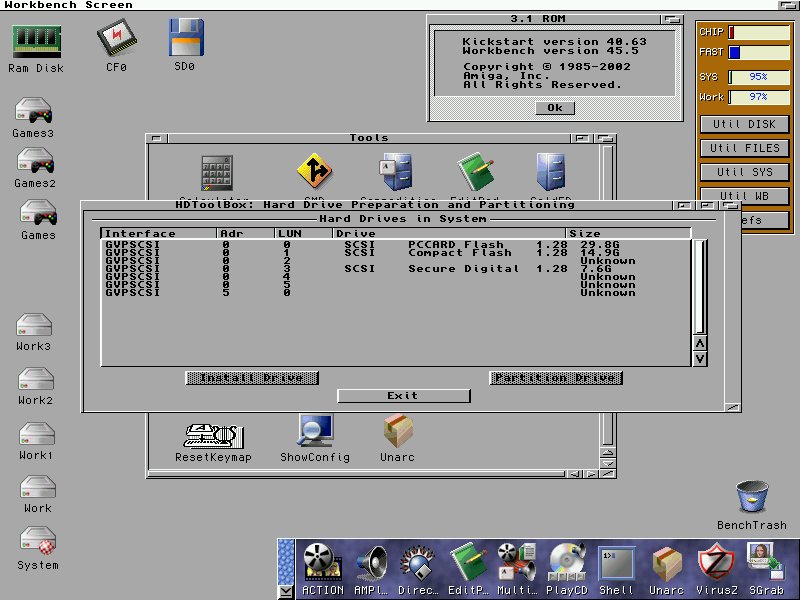Click the drive list scroll-up arrow
The width and height of the screenshot is (800, 600).
700,343
